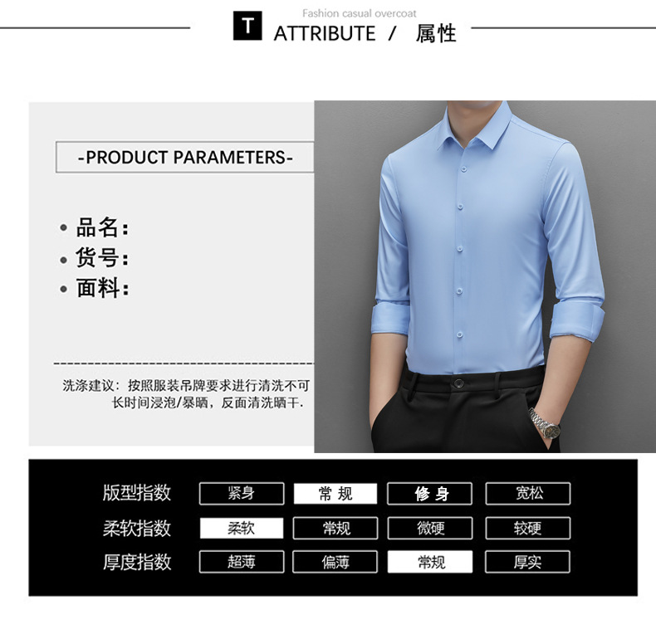This screenshot has height=644, width=656.
Task: Click the PRODUCT PARAMETERS header box
Action: 185,157
